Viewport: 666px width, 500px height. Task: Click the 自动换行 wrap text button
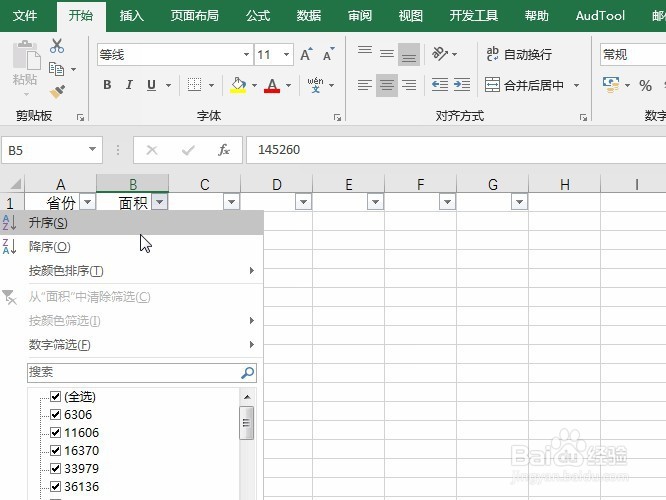click(x=519, y=54)
